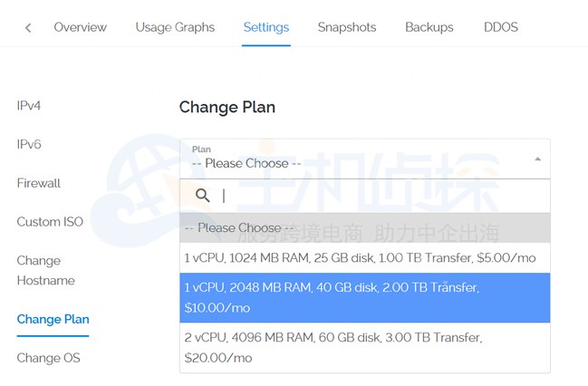Open IPv4 settings in sidebar
Screen dimensions: 588x386
[x=29, y=106]
